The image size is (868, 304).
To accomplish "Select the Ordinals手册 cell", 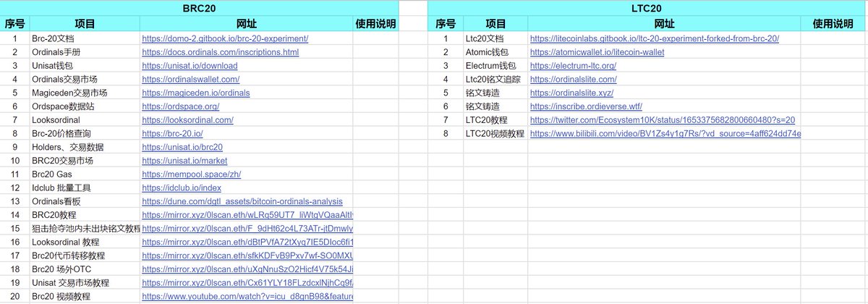I will click(x=85, y=52).
